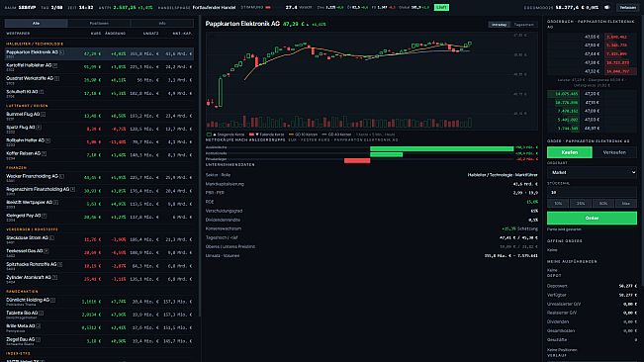Click info icon beside Kleingeld Pay AG
Viewport: 644px width, 362px height.
click(x=44, y=216)
